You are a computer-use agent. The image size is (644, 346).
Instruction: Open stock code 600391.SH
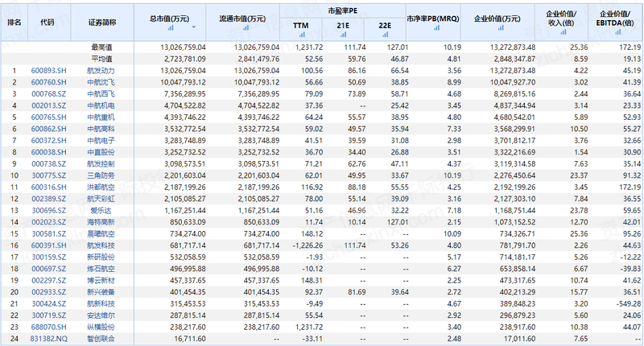tap(48, 245)
